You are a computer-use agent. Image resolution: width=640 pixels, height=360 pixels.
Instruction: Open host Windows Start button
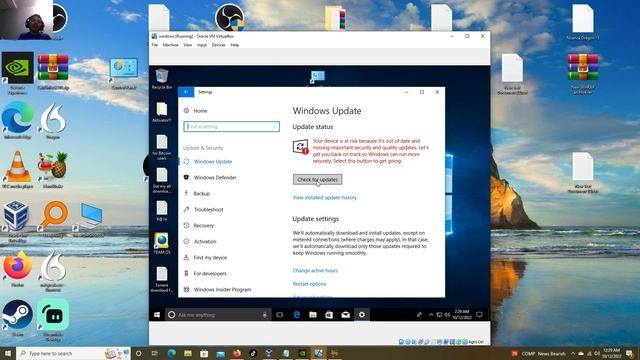pos(7,353)
